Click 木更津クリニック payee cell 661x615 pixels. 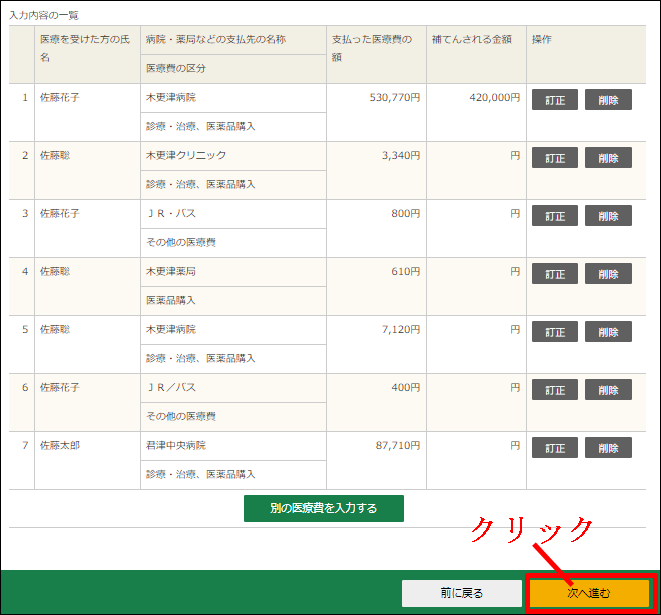coord(233,156)
